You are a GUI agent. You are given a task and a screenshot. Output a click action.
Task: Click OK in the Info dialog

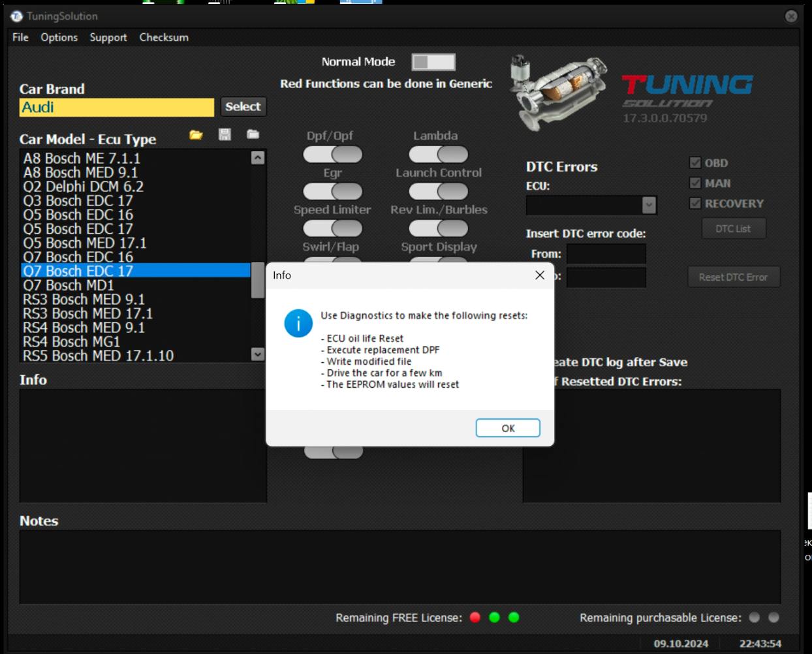(508, 428)
